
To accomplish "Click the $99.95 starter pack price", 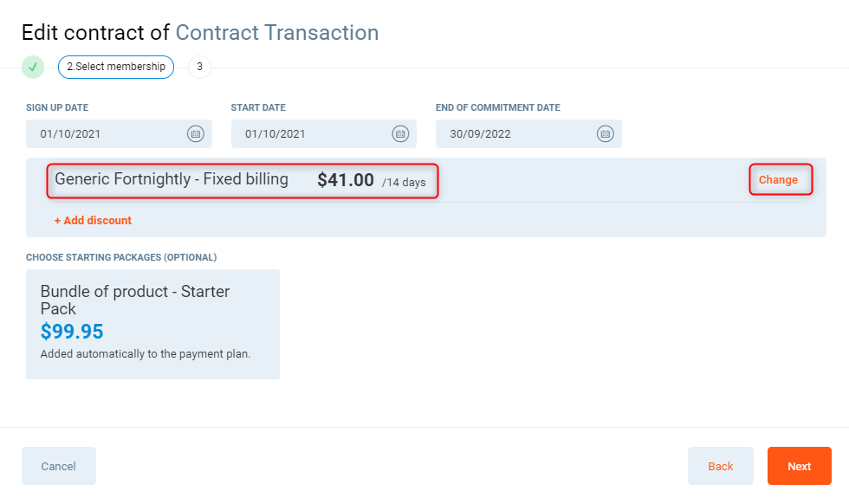I will (x=72, y=332).
